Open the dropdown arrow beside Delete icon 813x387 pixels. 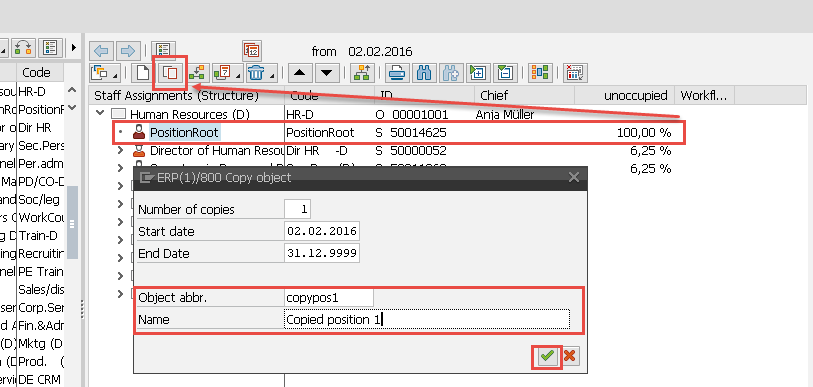pyautogui.click(x=272, y=76)
